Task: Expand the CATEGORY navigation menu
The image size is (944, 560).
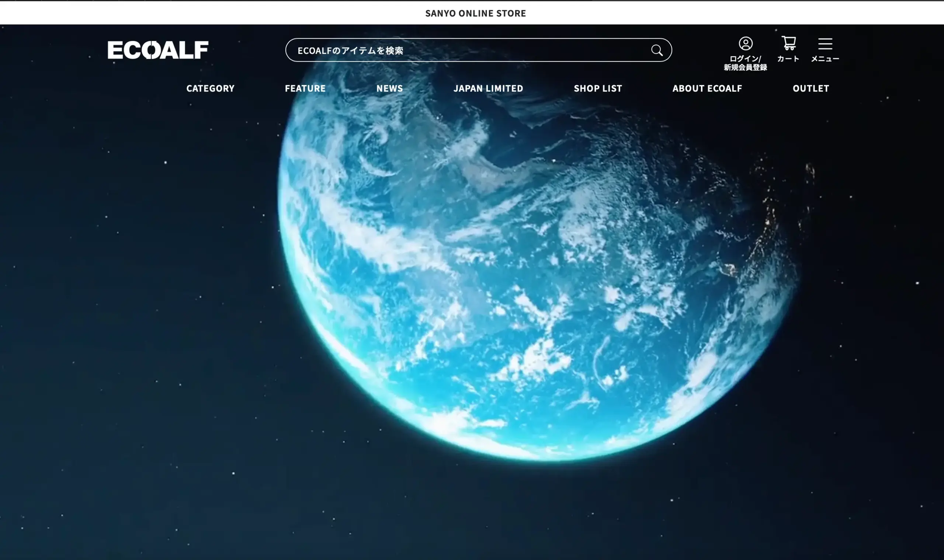Action: [x=210, y=88]
